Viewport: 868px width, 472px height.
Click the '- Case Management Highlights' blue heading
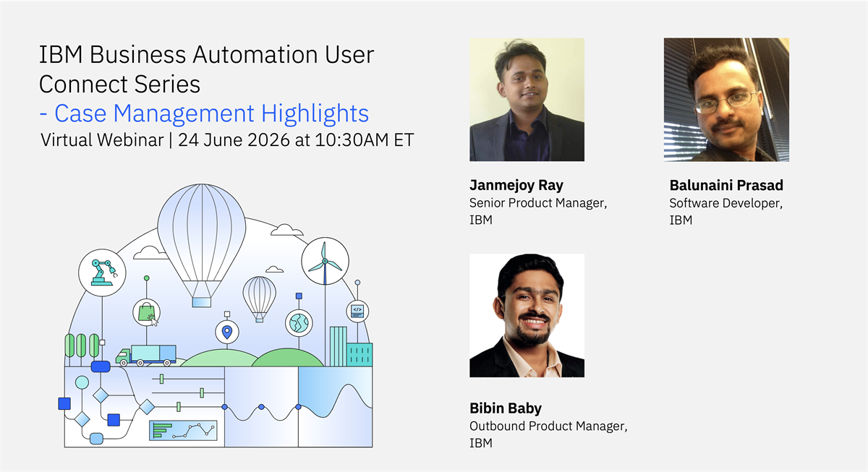[204, 113]
